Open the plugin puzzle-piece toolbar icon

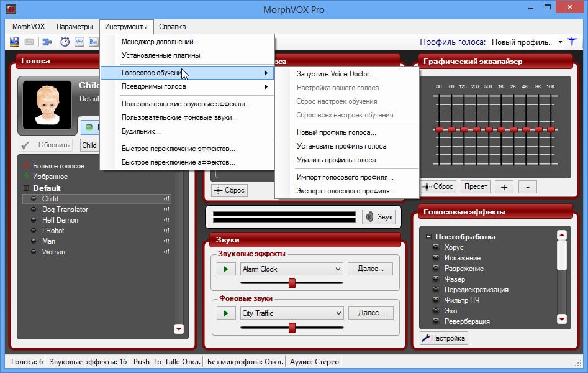tap(47, 42)
